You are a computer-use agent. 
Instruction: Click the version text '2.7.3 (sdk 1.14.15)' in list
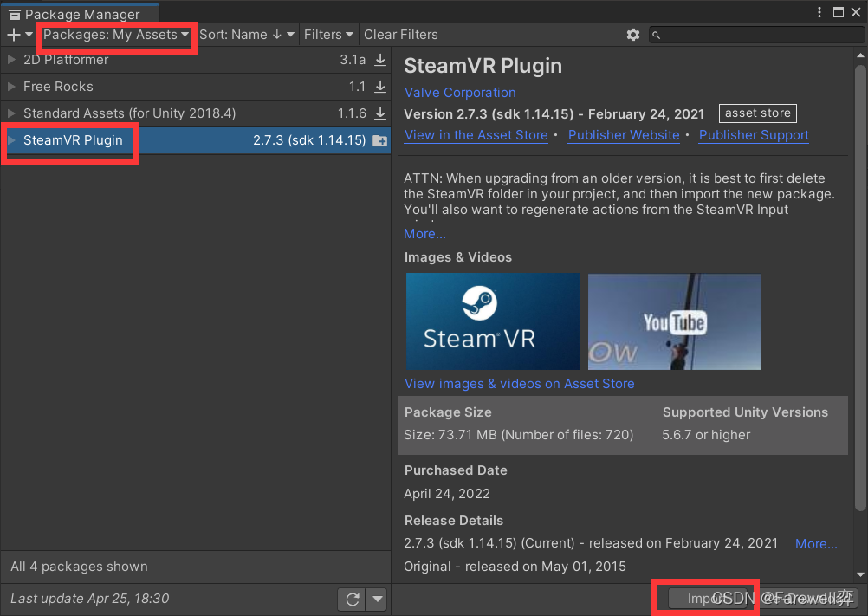[x=309, y=140]
